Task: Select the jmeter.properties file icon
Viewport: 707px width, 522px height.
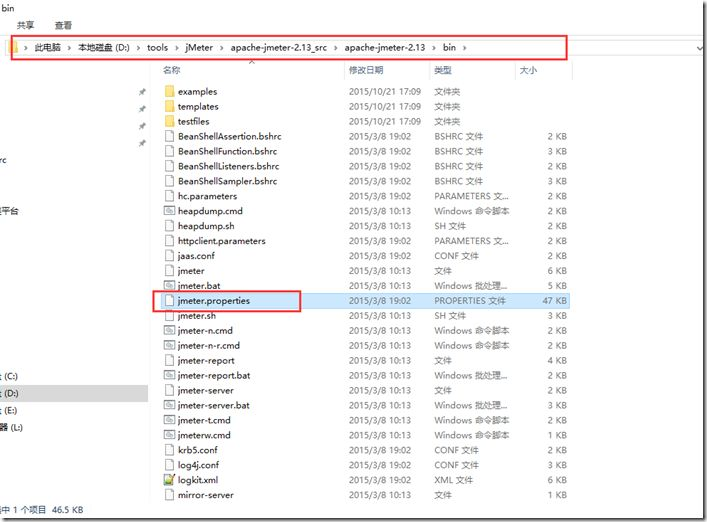Action: pos(169,301)
